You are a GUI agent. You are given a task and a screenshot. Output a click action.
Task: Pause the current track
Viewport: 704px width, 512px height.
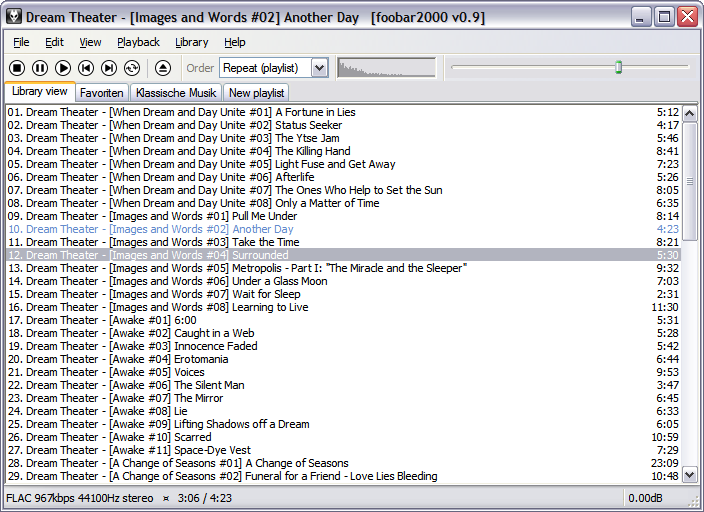(x=40, y=68)
